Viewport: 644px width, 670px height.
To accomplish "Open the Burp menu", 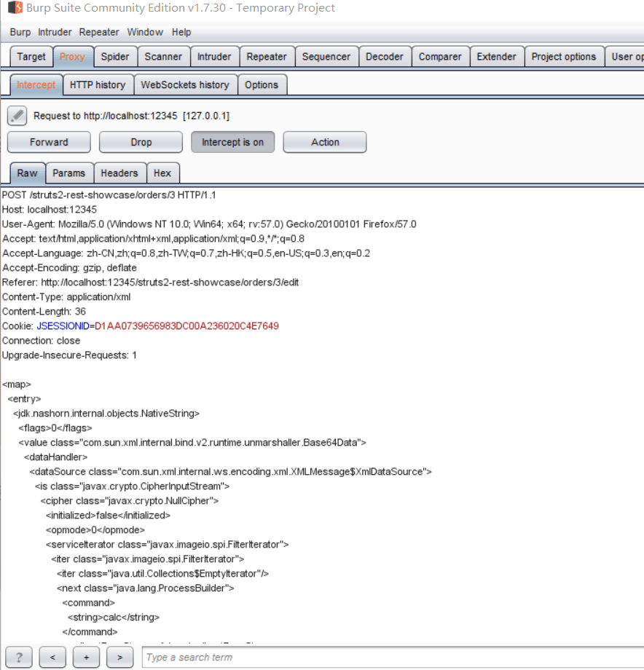I will pos(20,32).
